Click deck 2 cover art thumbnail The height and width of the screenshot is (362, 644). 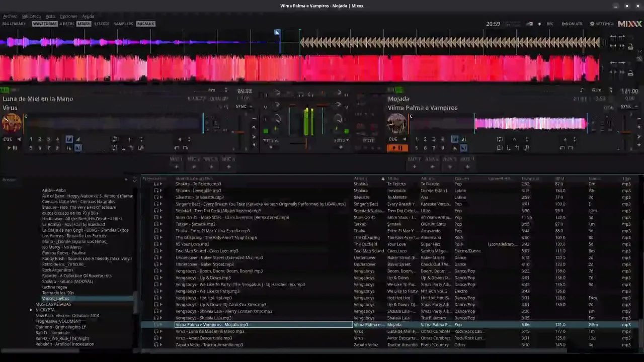pyautogui.click(x=397, y=123)
